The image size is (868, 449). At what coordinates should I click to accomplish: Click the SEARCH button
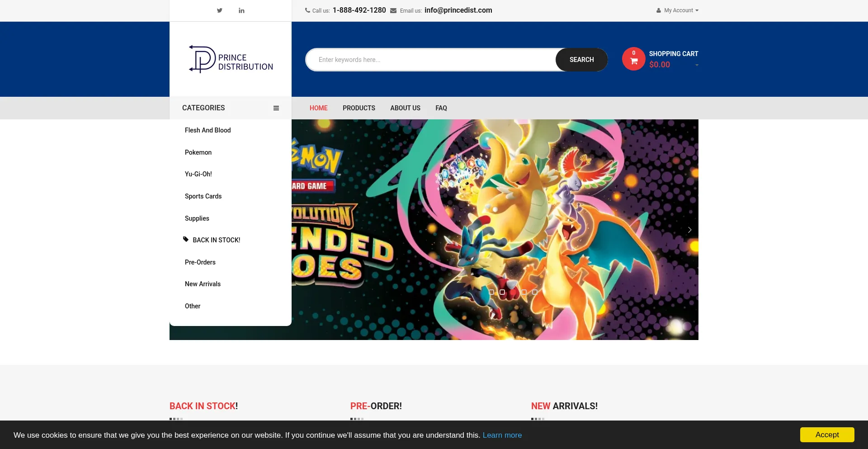click(x=581, y=60)
